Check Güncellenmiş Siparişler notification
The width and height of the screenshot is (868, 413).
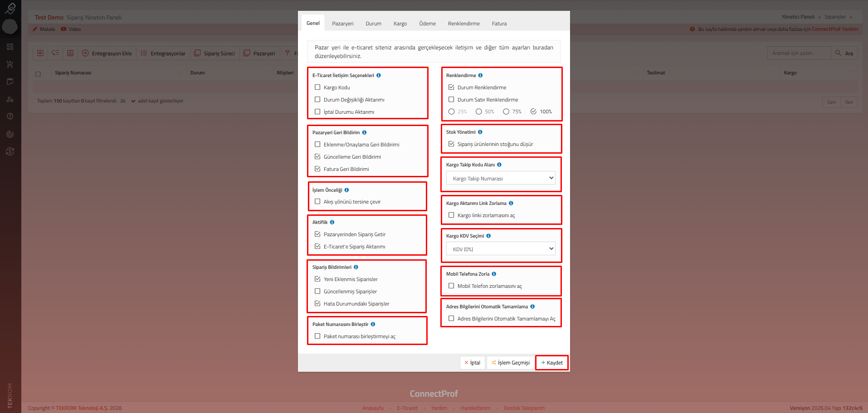click(x=317, y=291)
